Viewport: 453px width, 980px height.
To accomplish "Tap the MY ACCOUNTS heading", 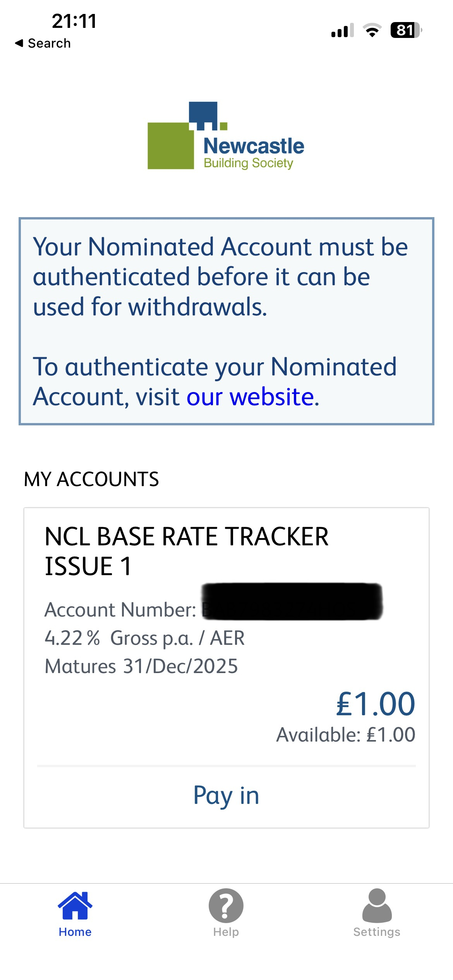I will (91, 479).
